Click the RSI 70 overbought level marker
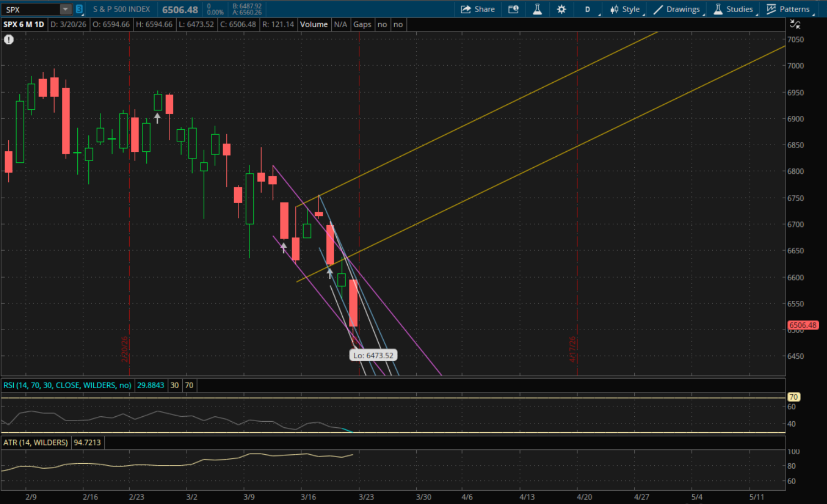 [793, 397]
